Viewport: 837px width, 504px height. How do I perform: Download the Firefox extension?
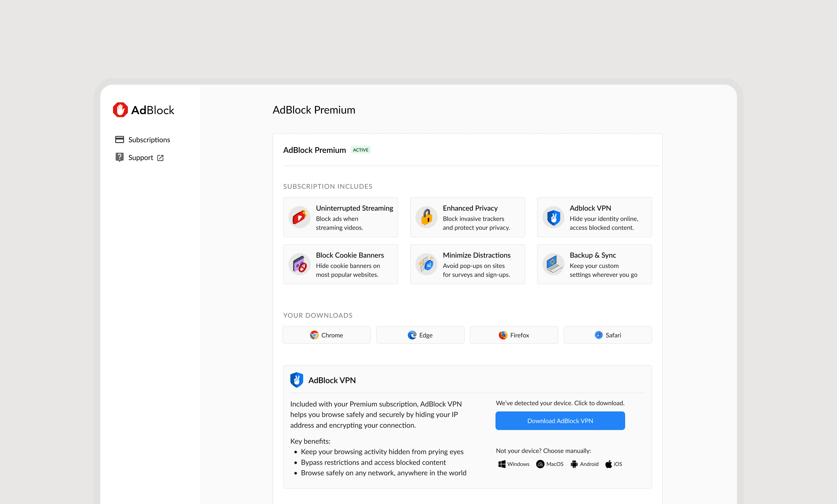514,335
